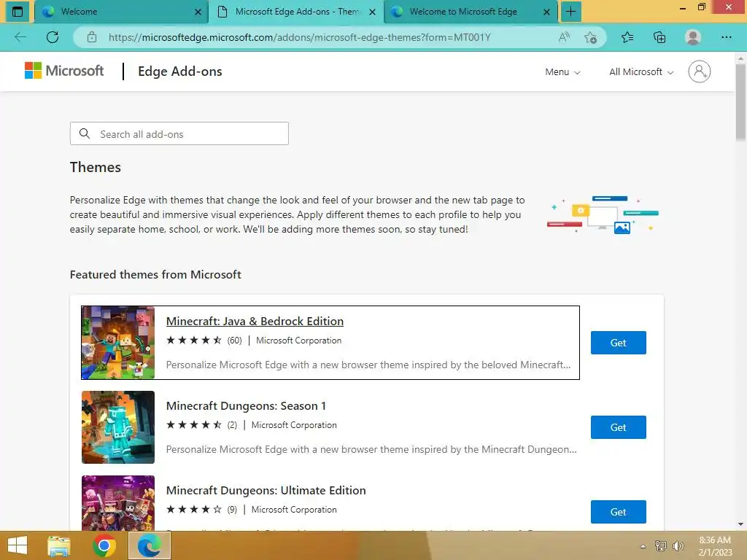Click the Themes page heading
747x560 pixels.
pyautogui.click(x=96, y=168)
